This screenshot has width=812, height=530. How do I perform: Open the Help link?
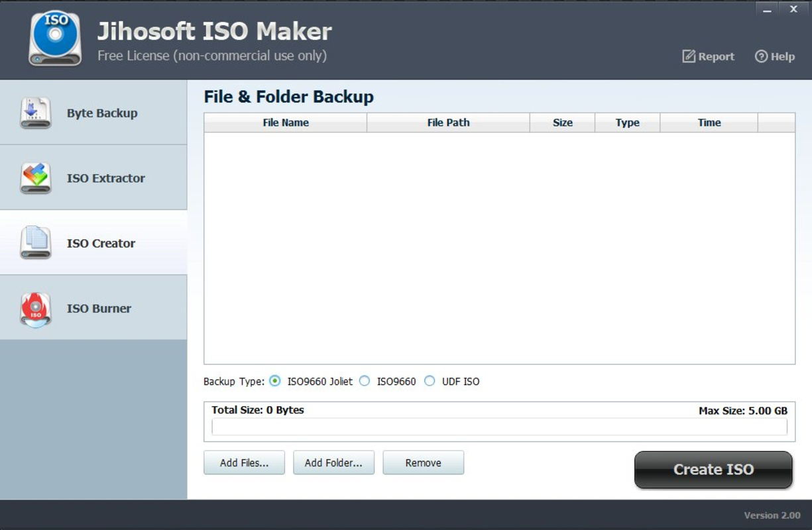[x=775, y=56]
